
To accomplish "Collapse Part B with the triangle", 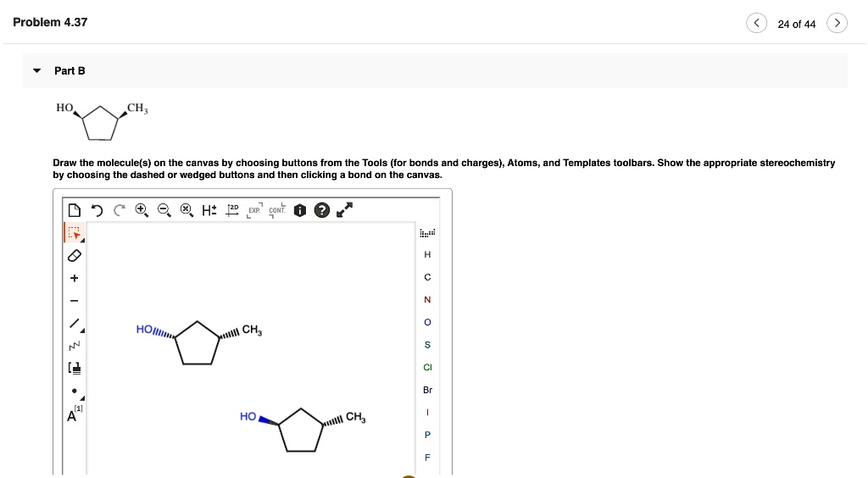I will [x=37, y=71].
